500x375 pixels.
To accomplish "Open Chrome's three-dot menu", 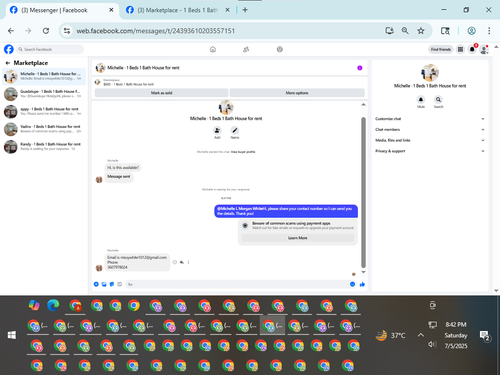I will click(489, 31).
